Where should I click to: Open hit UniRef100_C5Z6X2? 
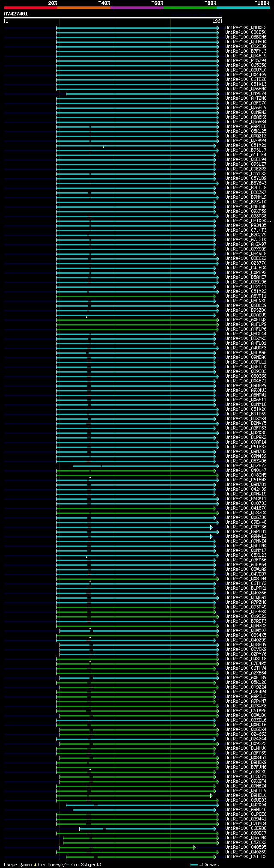[x=246, y=843]
